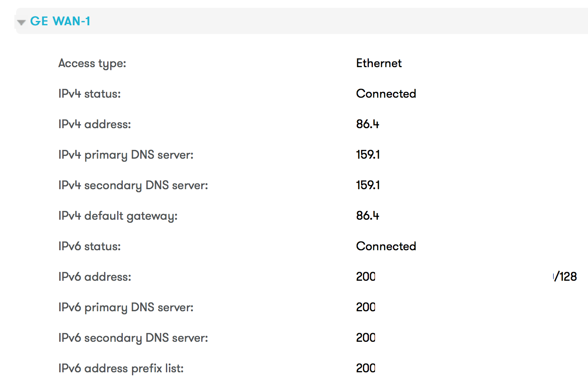Image resolution: width=588 pixels, height=381 pixels.
Task: Select the IPv6 secondary DNS server label
Action: [133, 338]
